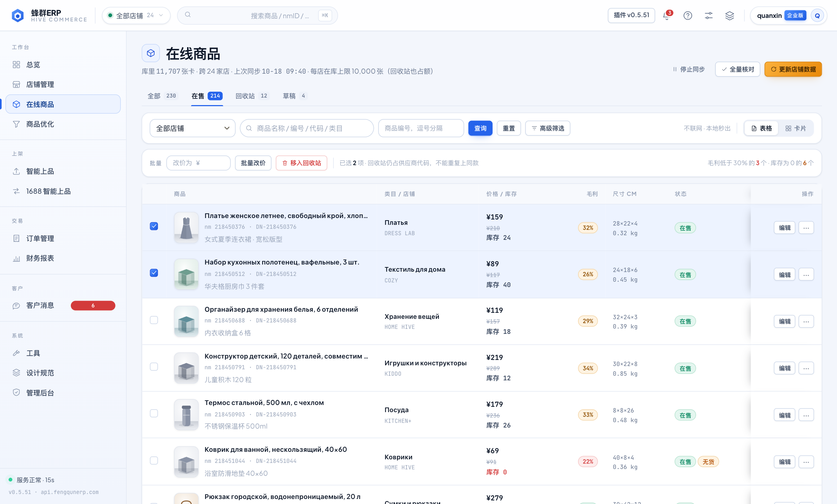The image size is (837, 504).
Task: Open the 全部店铺 filter dropdown
Action: [x=192, y=128]
